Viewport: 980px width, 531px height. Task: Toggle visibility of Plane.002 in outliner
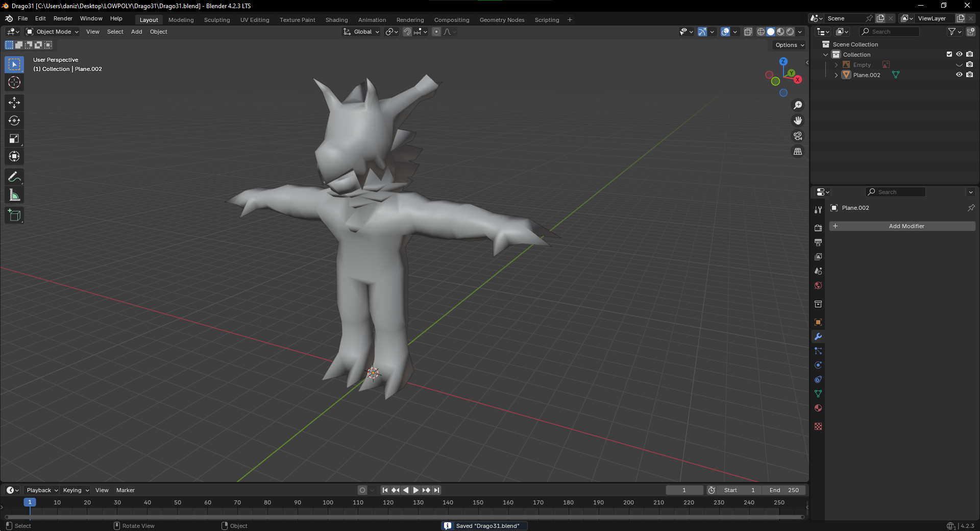click(x=959, y=75)
